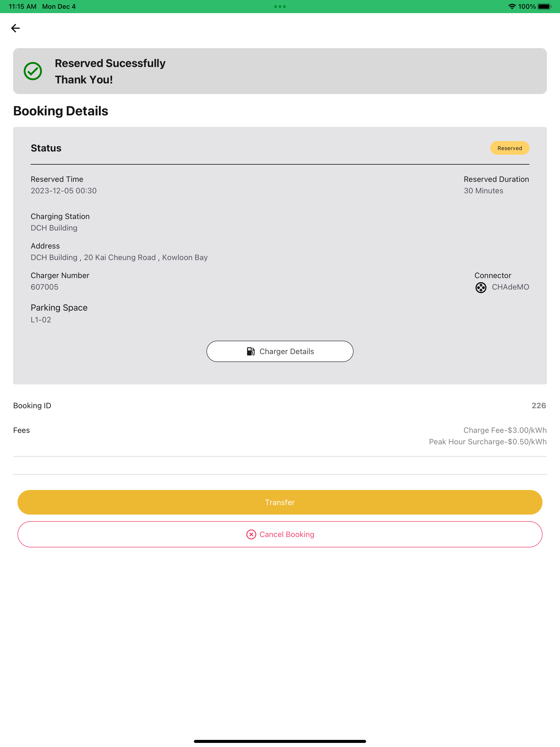
Task: Click the green success checkmark icon
Action: click(x=33, y=71)
